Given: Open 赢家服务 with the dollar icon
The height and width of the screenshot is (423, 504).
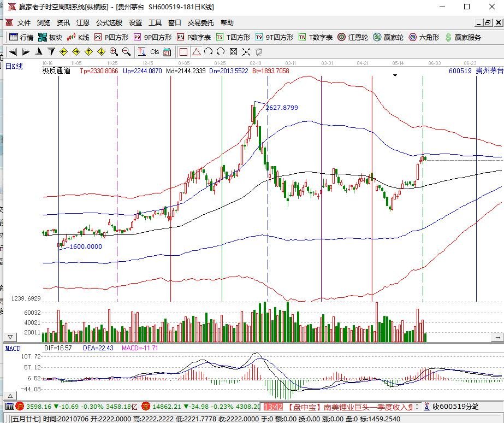Looking at the screenshot, I should (x=463, y=37).
